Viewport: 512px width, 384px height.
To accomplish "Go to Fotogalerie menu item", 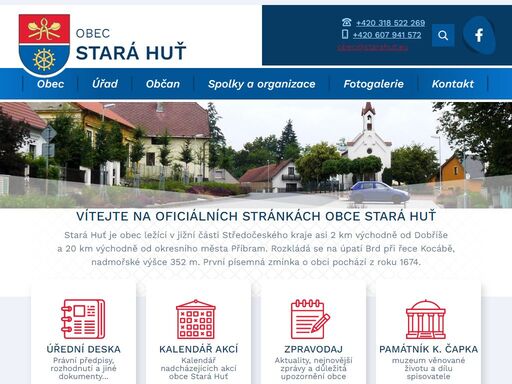I will click(374, 84).
